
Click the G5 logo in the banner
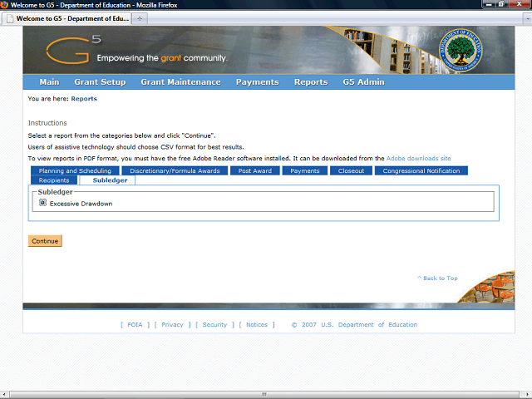73,50
